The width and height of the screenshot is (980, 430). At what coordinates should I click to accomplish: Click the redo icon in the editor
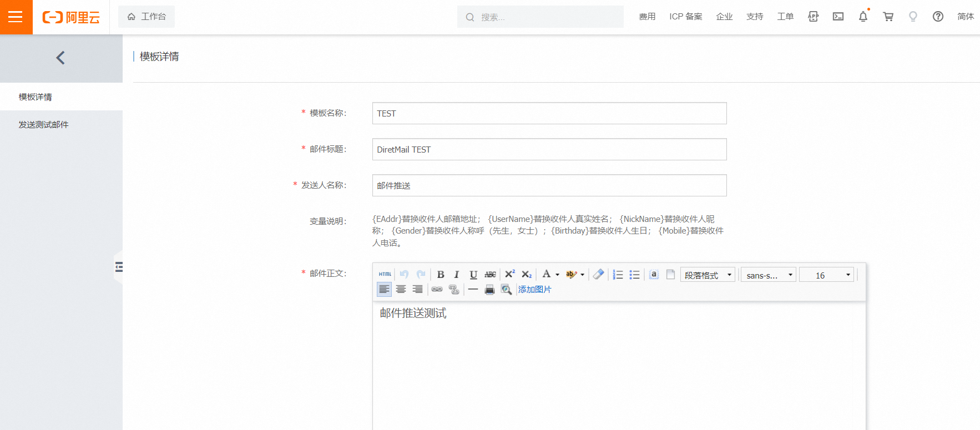point(421,274)
